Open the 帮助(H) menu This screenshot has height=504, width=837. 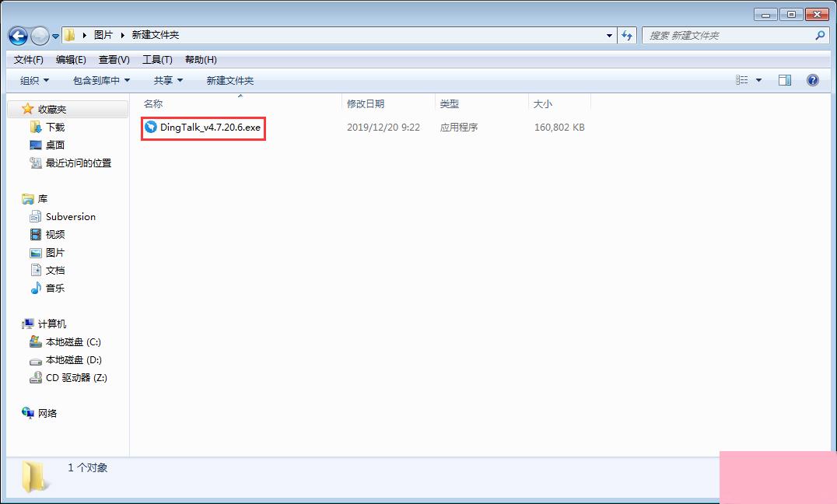tap(201, 60)
